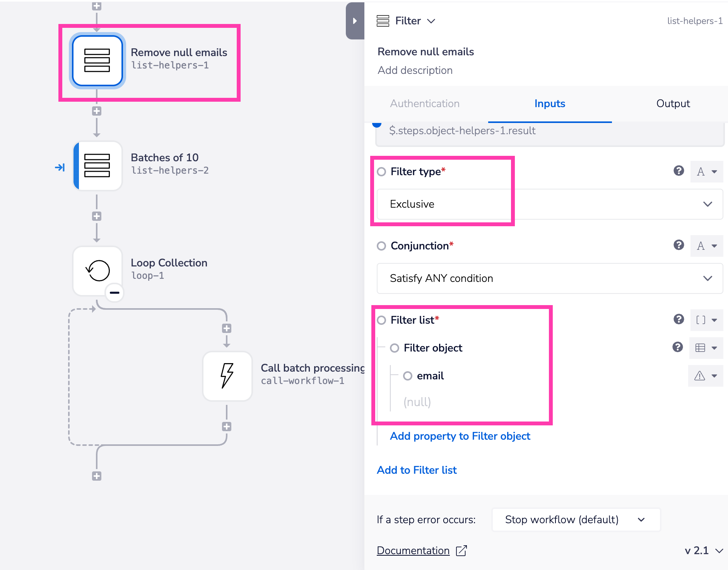The height and width of the screenshot is (570, 728).
Task: Open Documentation in a new window via external-link icon
Action: coord(461,550)
